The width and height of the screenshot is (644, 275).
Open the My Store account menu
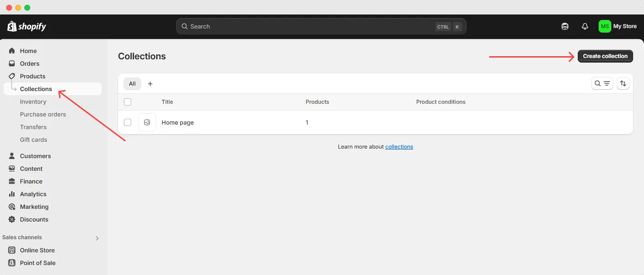(618, 26)
